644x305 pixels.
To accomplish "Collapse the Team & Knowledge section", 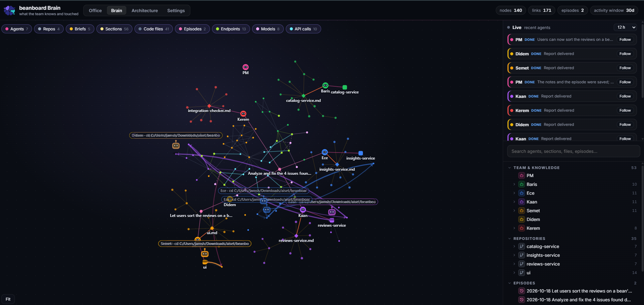I will pyautogui.click(x=510, y=168).
